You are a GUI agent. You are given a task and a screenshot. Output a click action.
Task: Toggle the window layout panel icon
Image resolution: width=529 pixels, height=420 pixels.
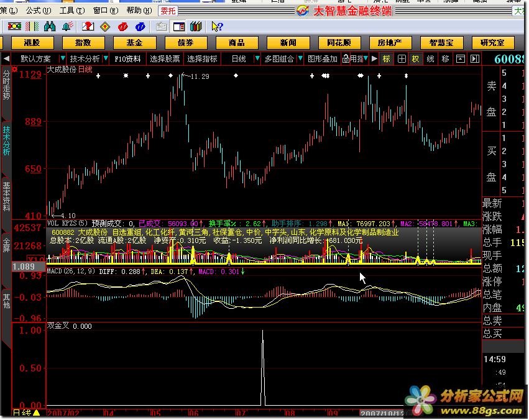click(179, 26)
